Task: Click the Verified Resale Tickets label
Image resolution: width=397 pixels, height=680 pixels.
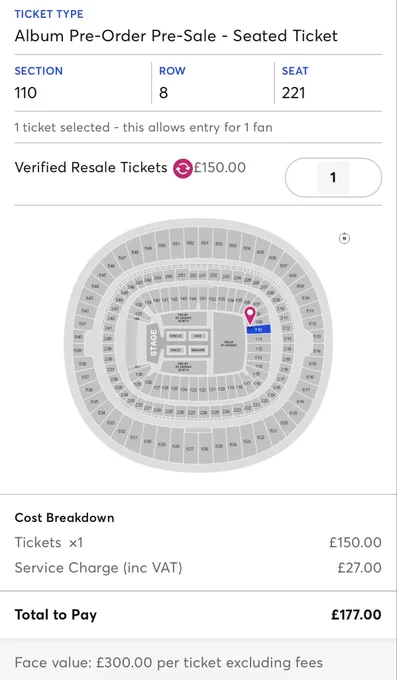Action: click(x=91, y=167)
